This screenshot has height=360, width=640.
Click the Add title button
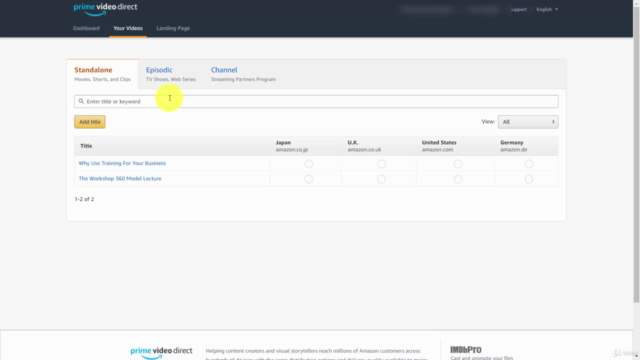point(90,122)
